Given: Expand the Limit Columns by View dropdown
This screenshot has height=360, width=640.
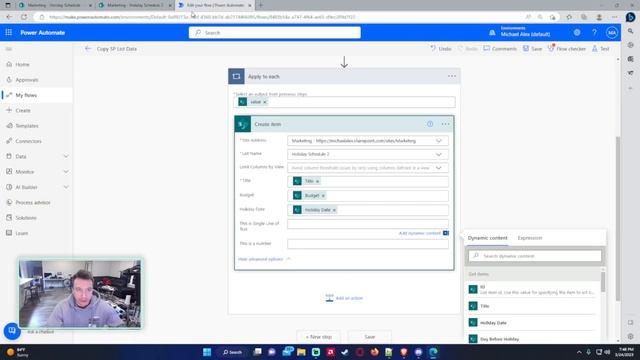Looking at the screenshot, I should pos(439,168).
